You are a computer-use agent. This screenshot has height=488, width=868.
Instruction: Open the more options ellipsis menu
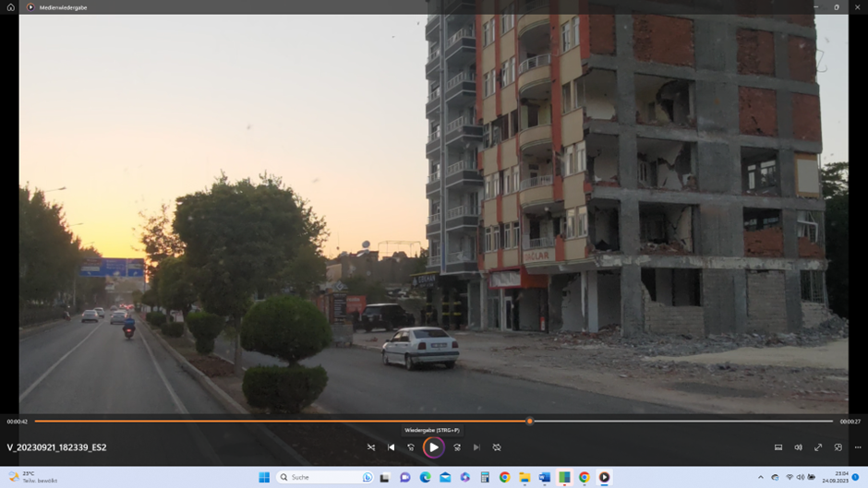click(858, 447)
